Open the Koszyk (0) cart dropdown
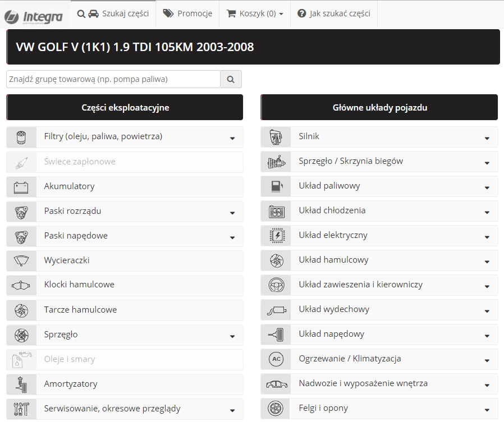504x426 pixels. [x=255, y=13]
